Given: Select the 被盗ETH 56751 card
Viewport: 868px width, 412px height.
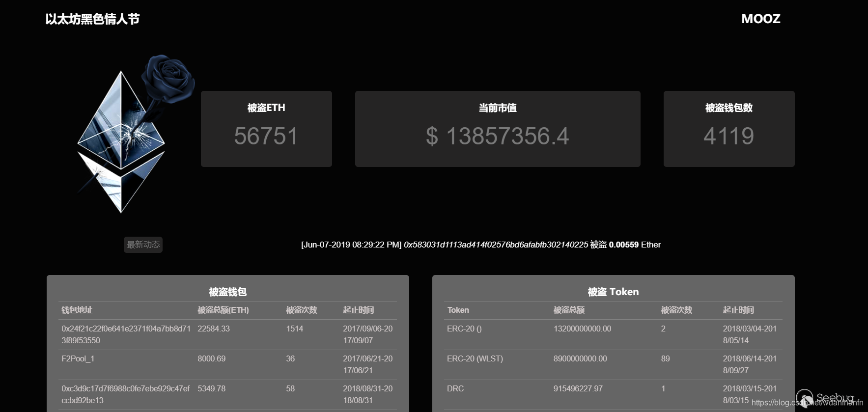Looking at the screenshot, I should (x=266, y=129).
